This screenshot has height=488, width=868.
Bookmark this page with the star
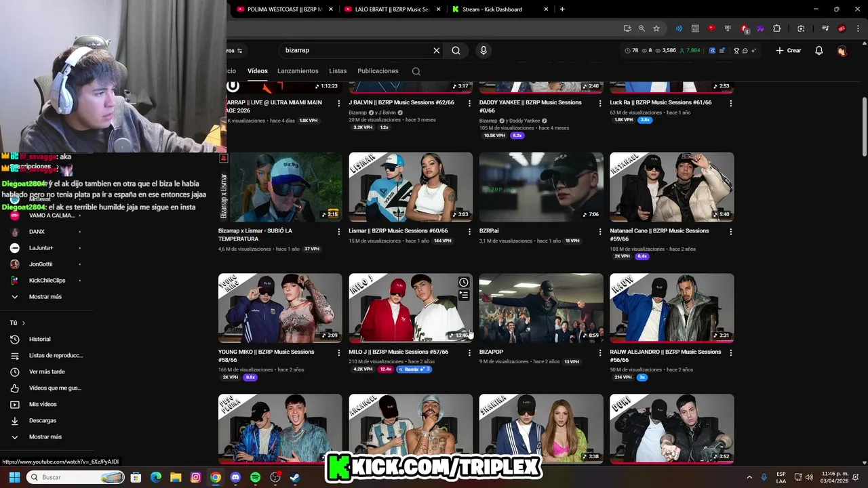tap(656, 28)
